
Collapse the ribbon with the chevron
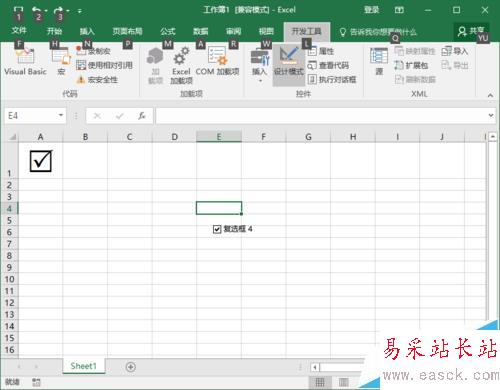click(x=490, y=95)
